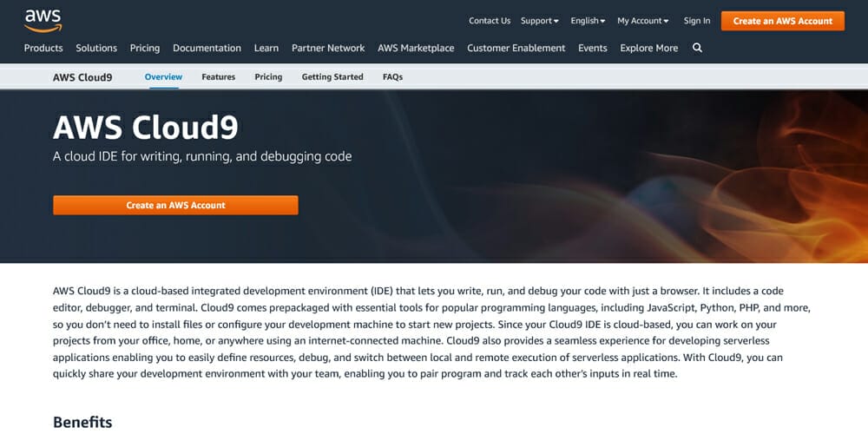Select the Pricing tab in Cloud9 sub-navigation
The width and height of the screenshot is (868, 434).
(x=268, y=77)
